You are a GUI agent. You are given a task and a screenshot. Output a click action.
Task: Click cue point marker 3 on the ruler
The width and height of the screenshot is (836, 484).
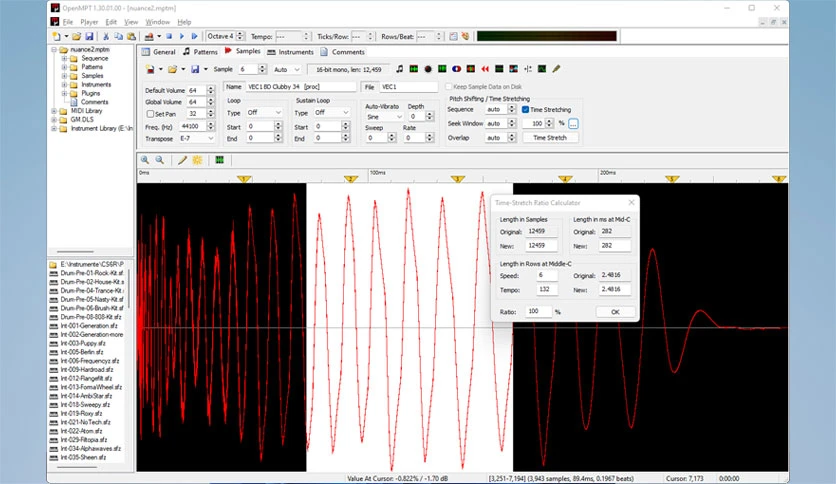pyautogui.click(x=458, y=179)
